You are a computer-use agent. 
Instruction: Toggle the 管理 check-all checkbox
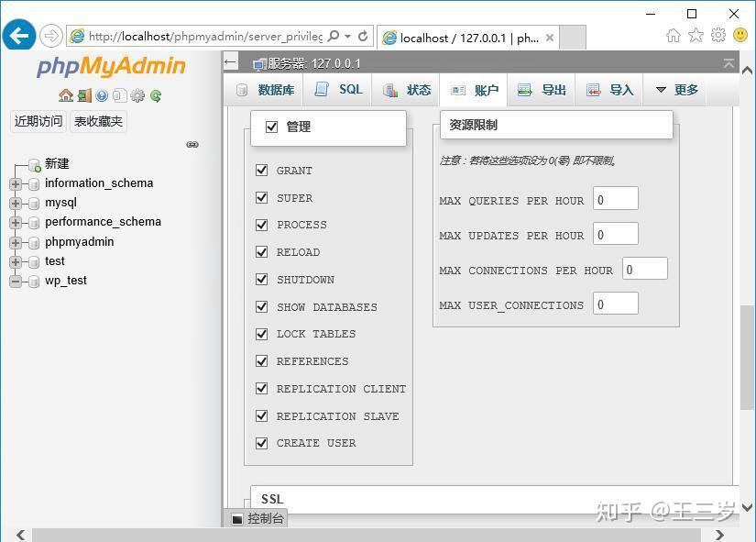(x=271, y=127)
